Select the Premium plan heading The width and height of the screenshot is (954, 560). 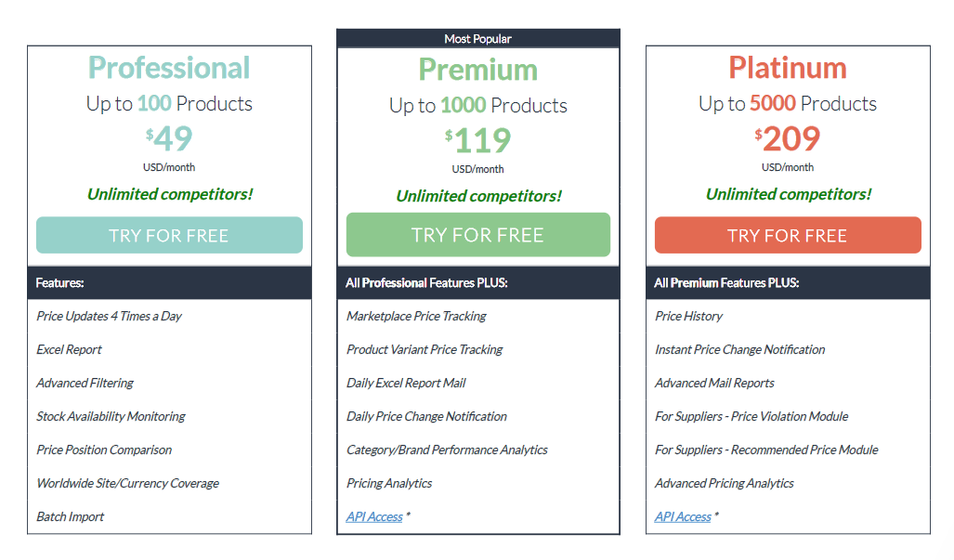pyautogui.click(x=477, y=70)
